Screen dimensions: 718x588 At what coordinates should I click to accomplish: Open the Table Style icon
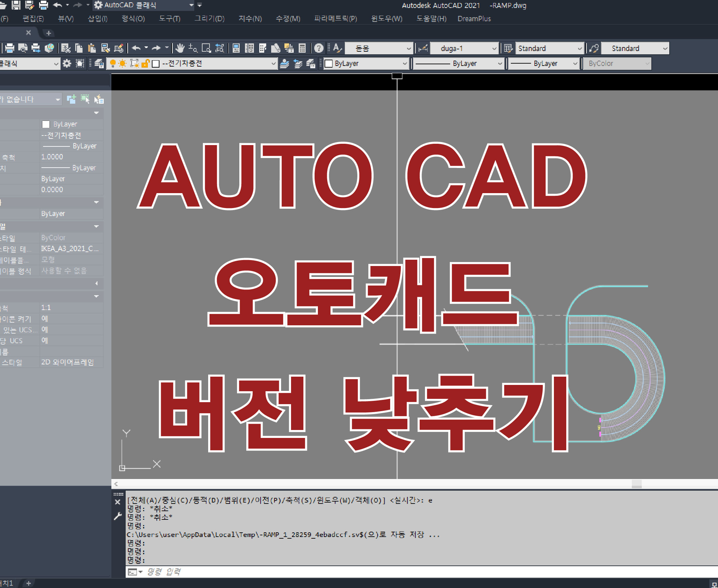(x=508, y=48)
